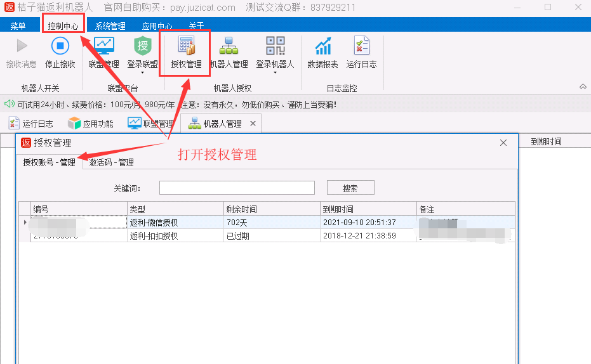The height and width of the screenshot is (364, 591).
Task: Click the 接收消息 play icon
Action: click(22, 46)
